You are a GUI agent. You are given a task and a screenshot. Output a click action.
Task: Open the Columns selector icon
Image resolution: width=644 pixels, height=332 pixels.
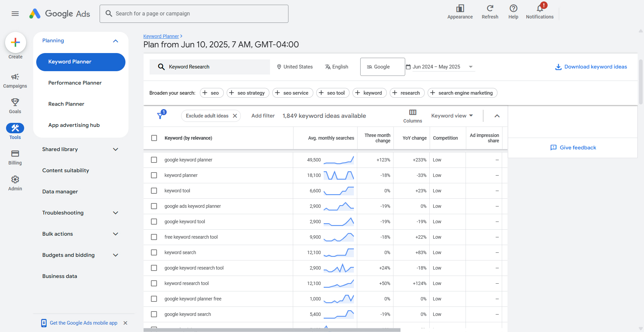coord(413,112)
